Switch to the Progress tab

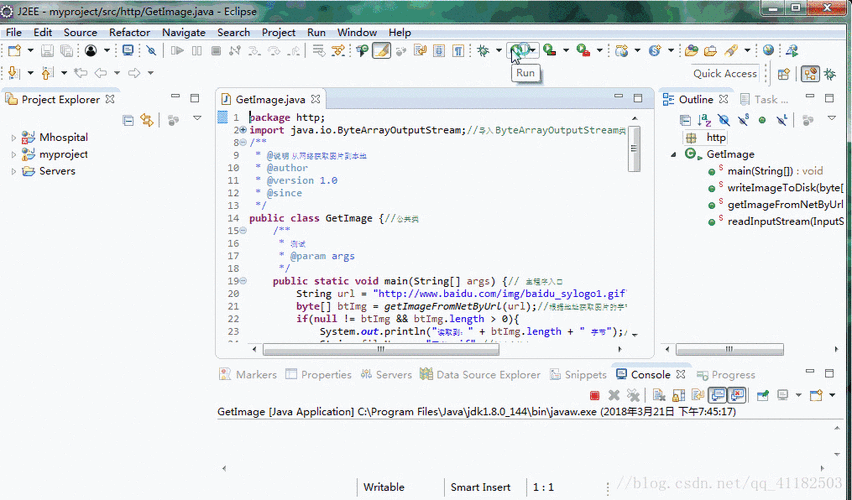click(726, 374)
